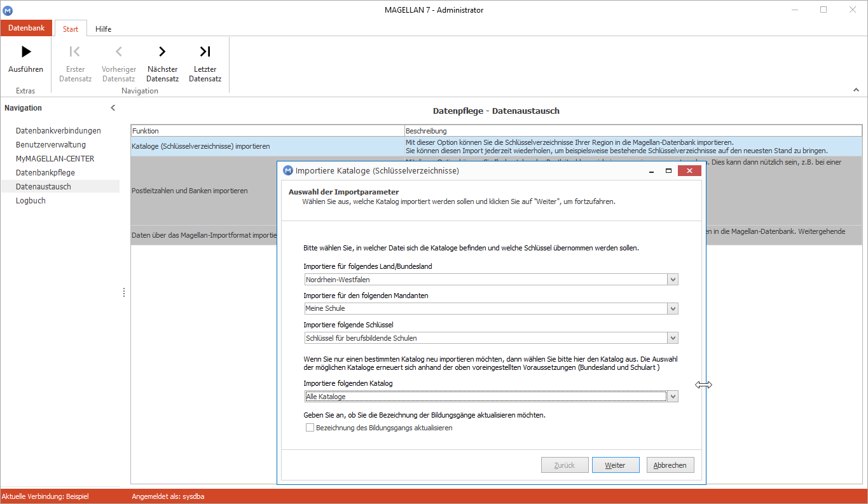Run the Ausführen play icon
Image resolution: width=868 pixels, height=504 pixels.
[x=25, y=51]
